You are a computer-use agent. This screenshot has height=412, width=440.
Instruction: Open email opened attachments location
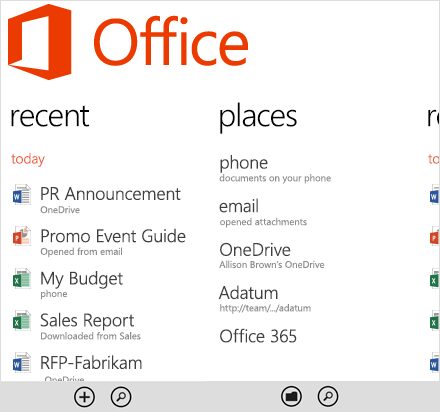(x=263, y=212)
